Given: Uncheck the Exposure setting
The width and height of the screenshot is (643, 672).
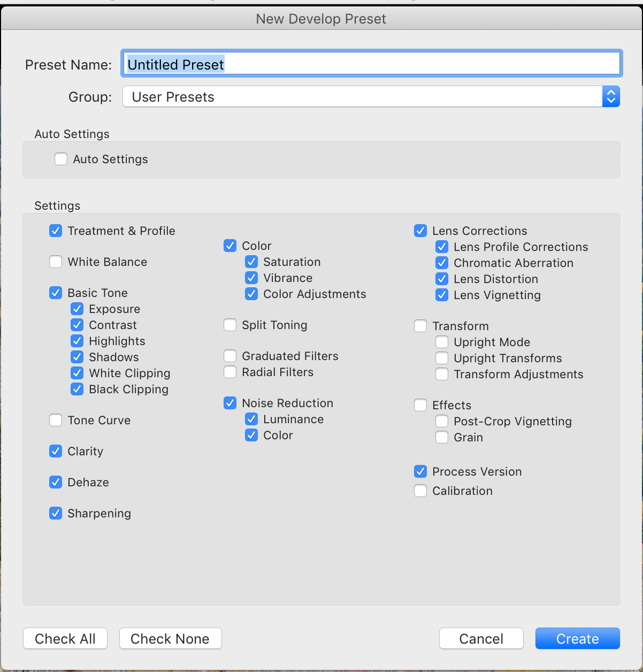Looking at the screenshot, I should point(77,309).
